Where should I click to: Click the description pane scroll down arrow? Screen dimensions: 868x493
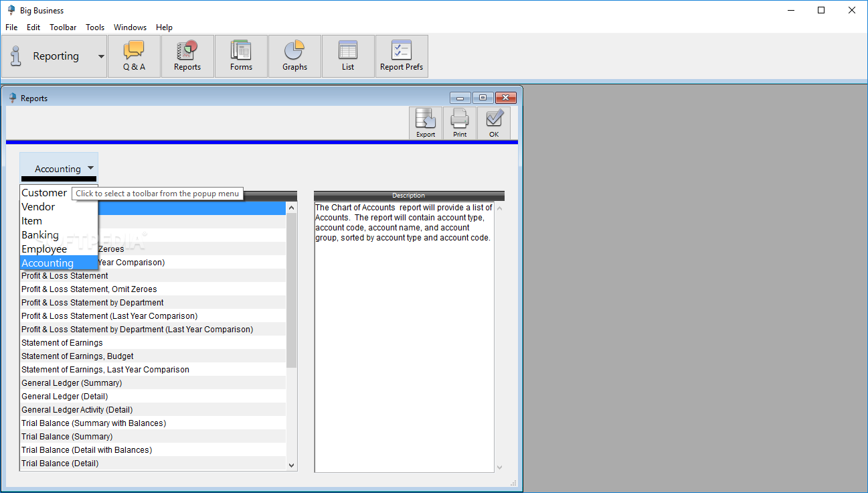[x=499, y=467]
